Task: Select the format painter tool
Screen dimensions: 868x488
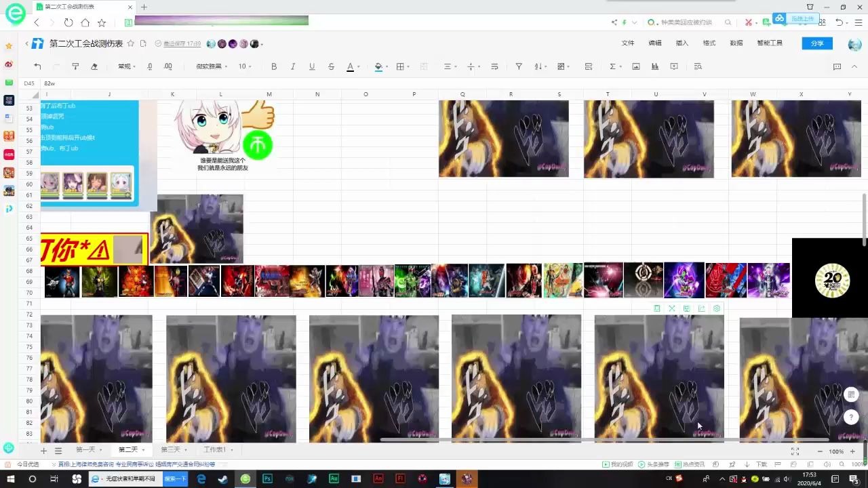Action: (x=75, y=66)
